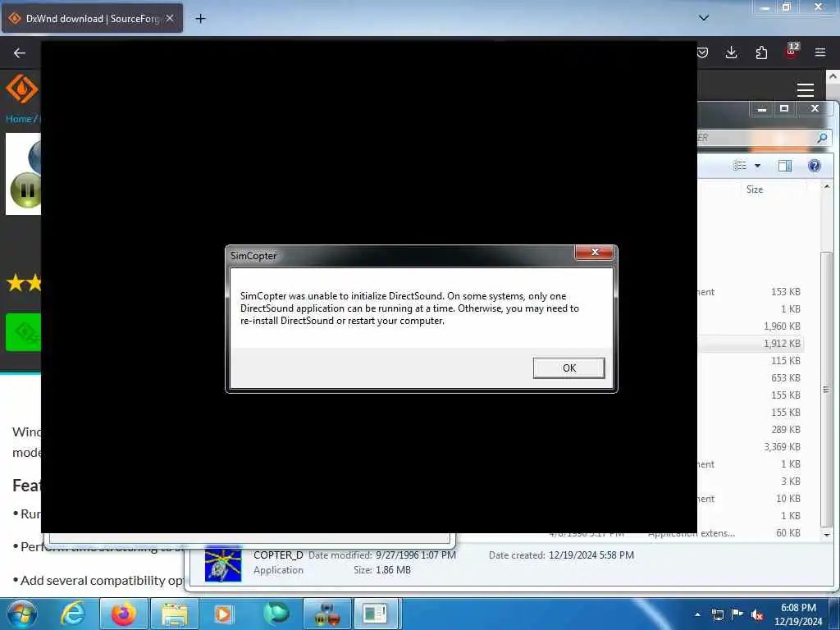This screenshot has width=840, height=630.
Task: Switch to Firefox on the taskbar
Action: click(123, 614)
